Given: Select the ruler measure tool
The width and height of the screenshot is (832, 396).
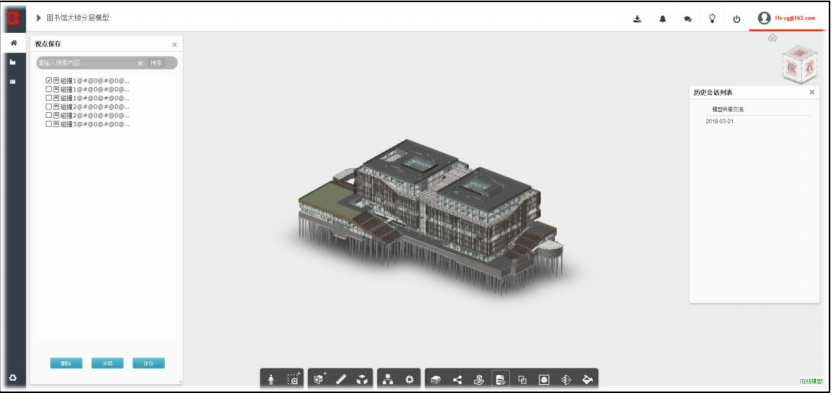Looking at the screenshot, I should (x=341, y=380).
